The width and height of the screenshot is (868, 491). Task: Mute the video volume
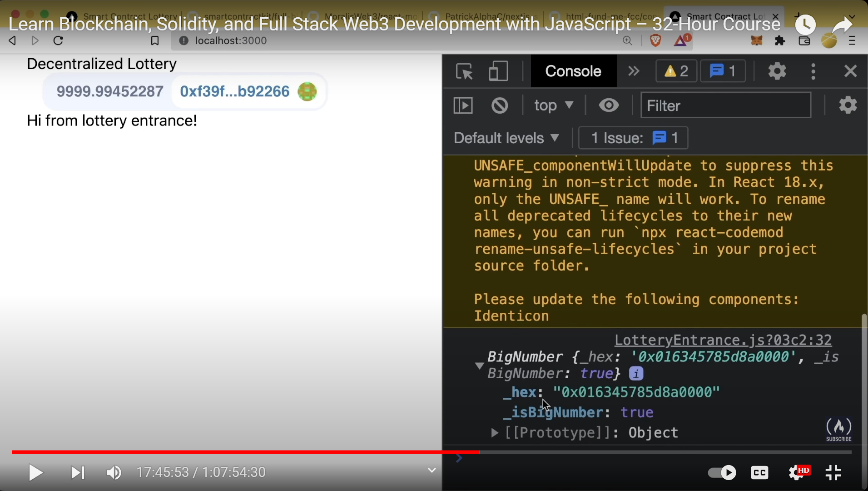click(114, 472)
